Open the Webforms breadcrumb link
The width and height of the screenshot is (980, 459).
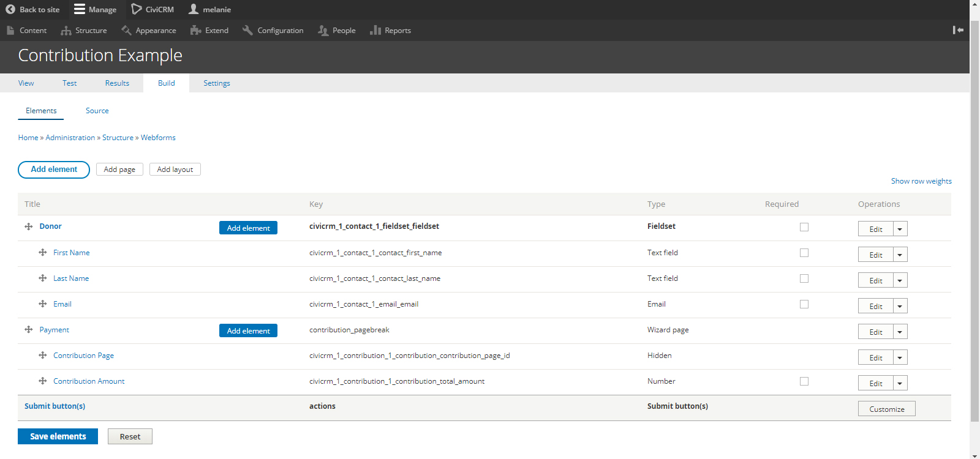(158, 138)
